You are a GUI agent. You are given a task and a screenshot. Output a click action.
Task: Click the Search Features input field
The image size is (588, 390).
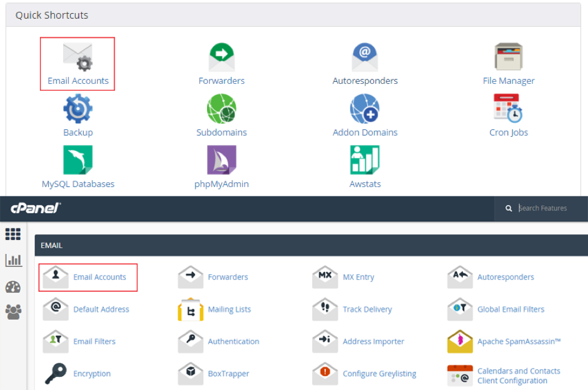click(x=549, y=208)
